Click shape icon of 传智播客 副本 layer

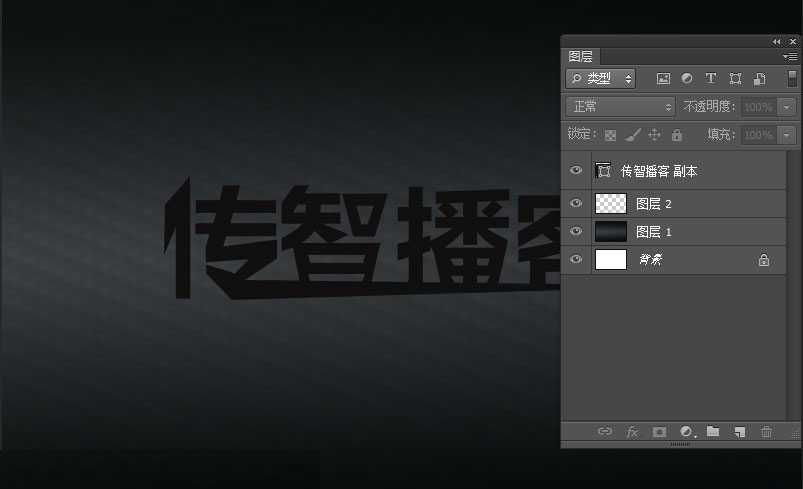pyautogui.click(x=603, y=171)
